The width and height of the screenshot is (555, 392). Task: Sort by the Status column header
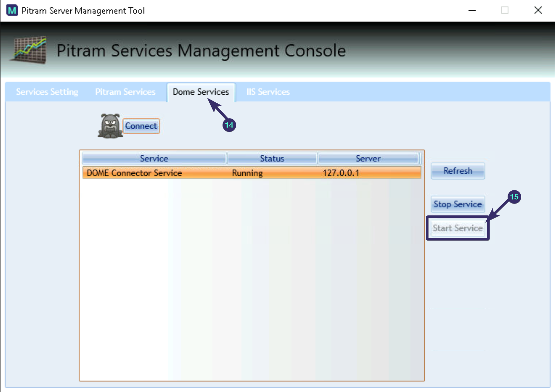click(x=272, y=158)
